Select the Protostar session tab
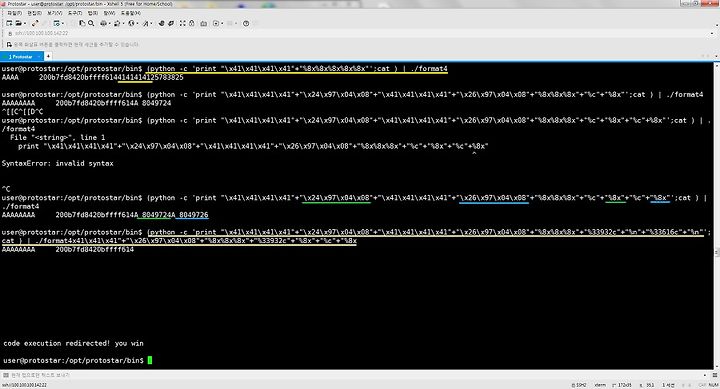Screen dimensions: 720x389 [x=21, y=56]
